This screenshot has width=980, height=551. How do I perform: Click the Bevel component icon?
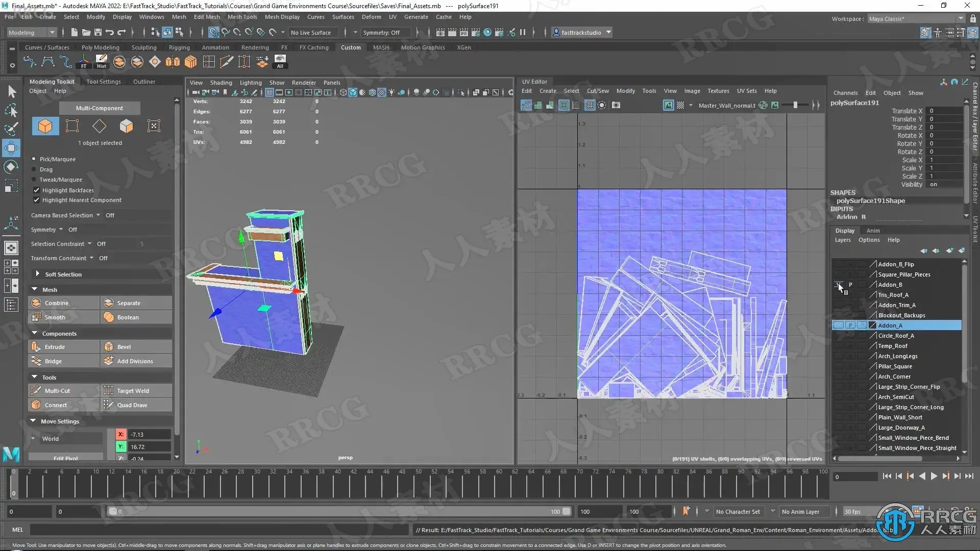pos(109,346)
